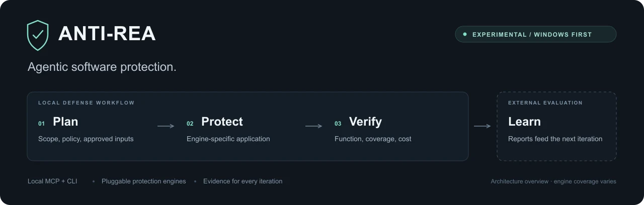The height and width of the screenshot is (205, 644).
Task: Open the Verify step heading
Action: click(365, 122)
